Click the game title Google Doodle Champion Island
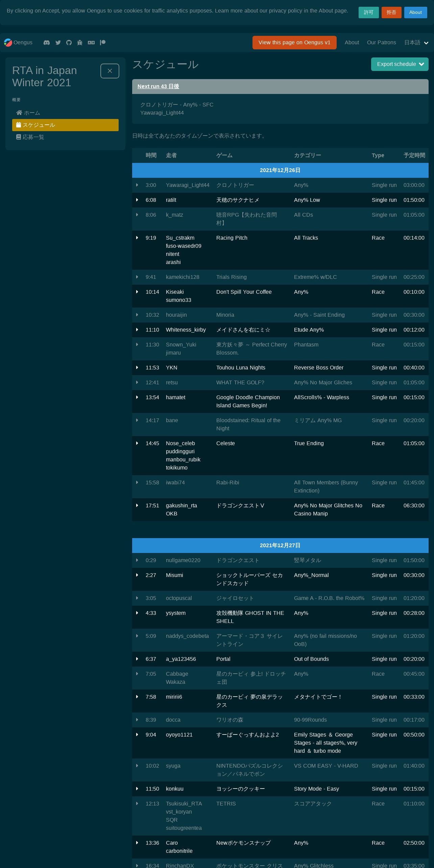 [248, 402]
